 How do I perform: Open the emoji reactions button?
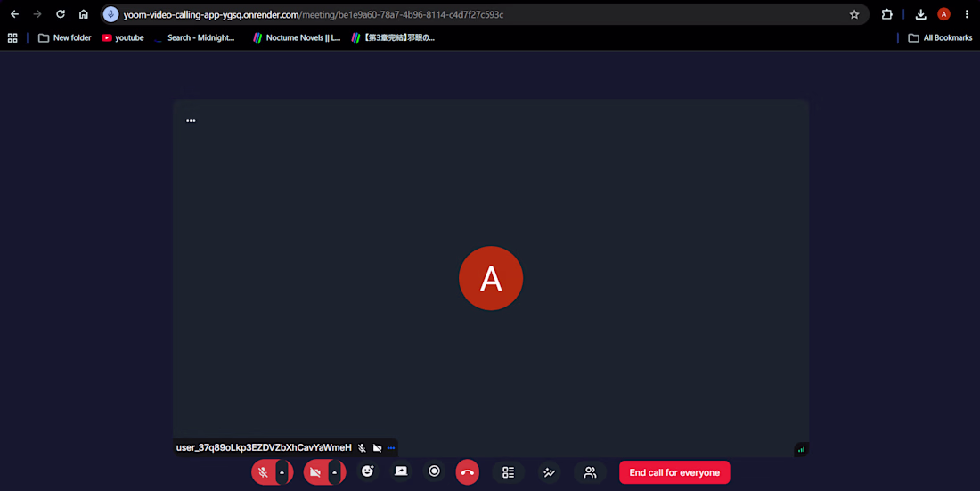(x=367, y=471)
